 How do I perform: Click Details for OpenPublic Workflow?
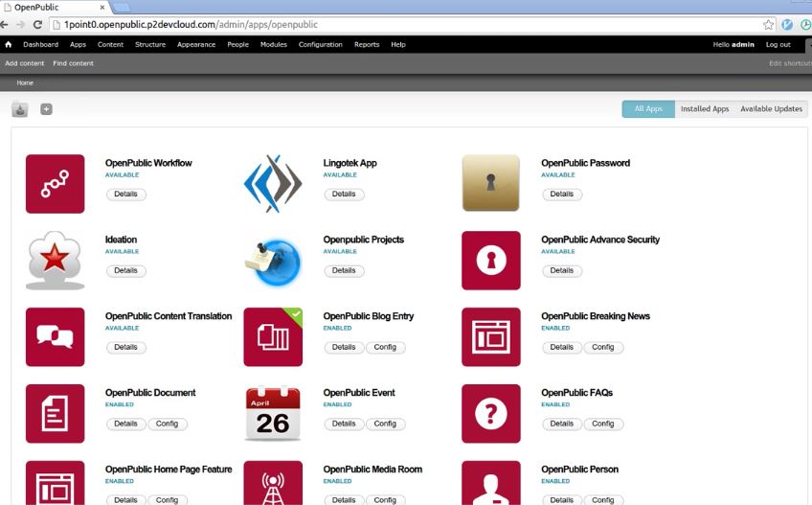point(125,194)
